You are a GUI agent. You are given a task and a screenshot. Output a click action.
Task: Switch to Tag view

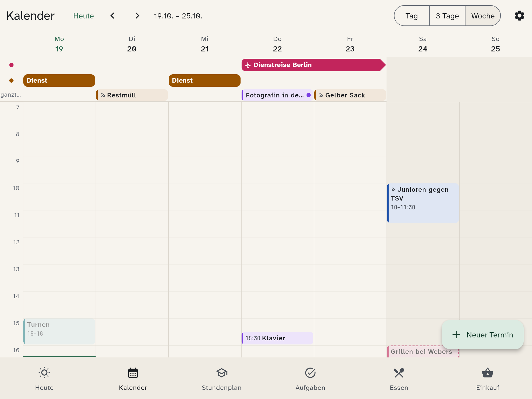click(412, 16)
